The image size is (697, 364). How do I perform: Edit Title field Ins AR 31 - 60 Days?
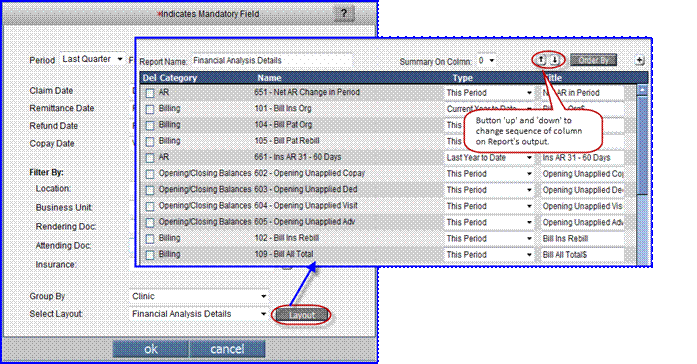(x=582, y=158)
